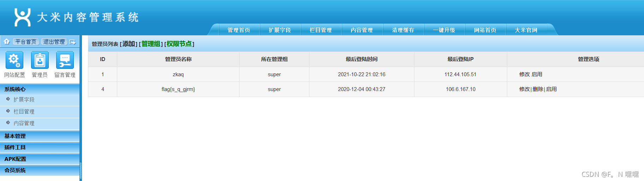
Task: Open 栏目管理 in the sidebar tree
Action: pyautogui.click(x=24, y=111)
